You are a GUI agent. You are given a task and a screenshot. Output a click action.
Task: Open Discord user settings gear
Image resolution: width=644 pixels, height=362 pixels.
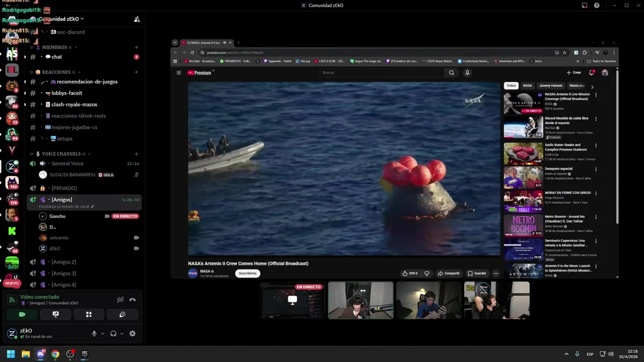132,333
